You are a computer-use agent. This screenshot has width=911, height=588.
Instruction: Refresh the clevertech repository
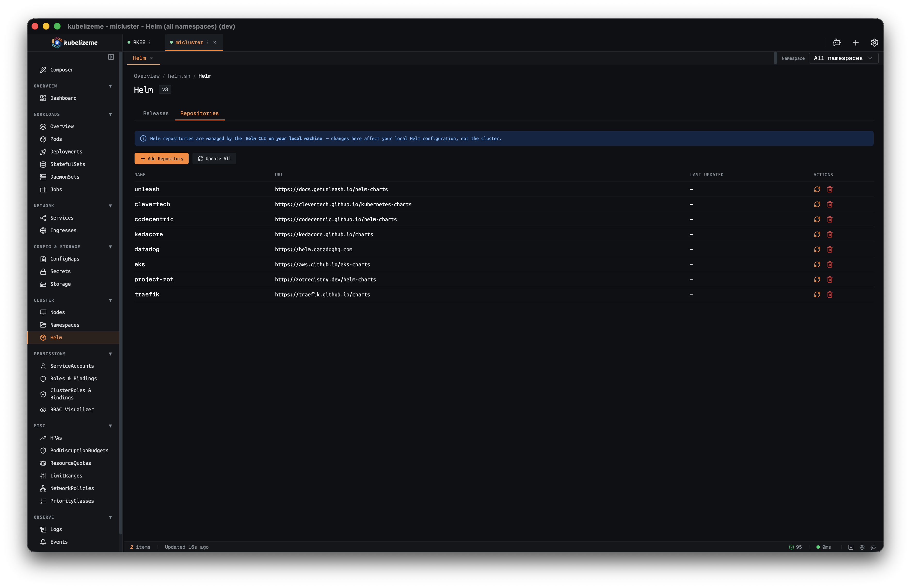(817, 204)
